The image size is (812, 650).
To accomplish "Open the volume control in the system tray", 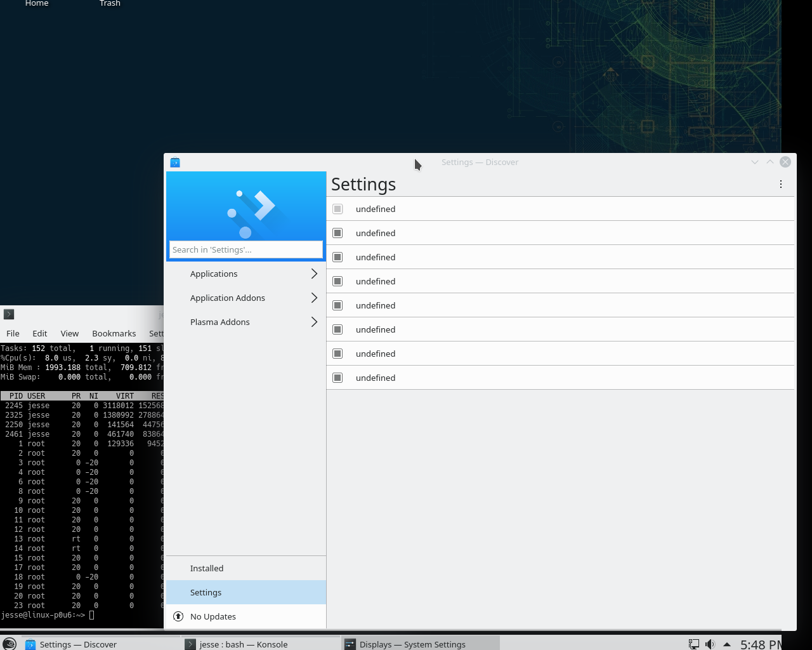I will [x=710, y=644].
